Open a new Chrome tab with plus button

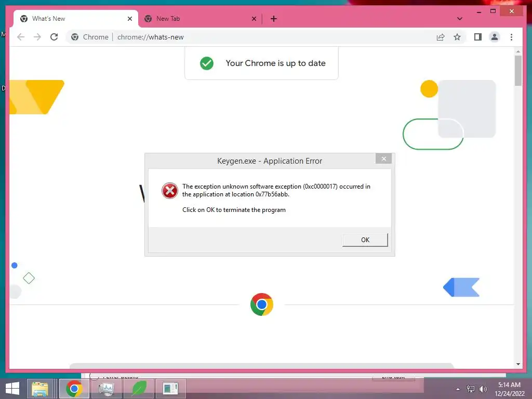point(273,19)
